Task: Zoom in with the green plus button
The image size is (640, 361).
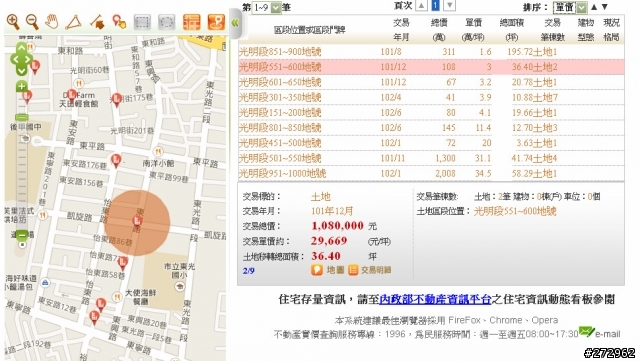Action: tap(21, 87)
